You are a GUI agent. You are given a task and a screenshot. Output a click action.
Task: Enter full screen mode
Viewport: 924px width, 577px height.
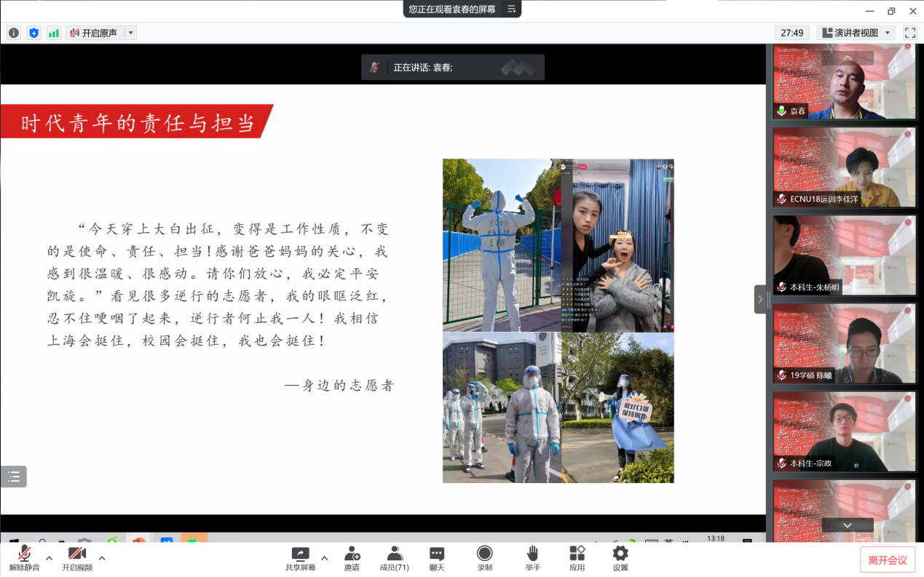tap(909, 33)
